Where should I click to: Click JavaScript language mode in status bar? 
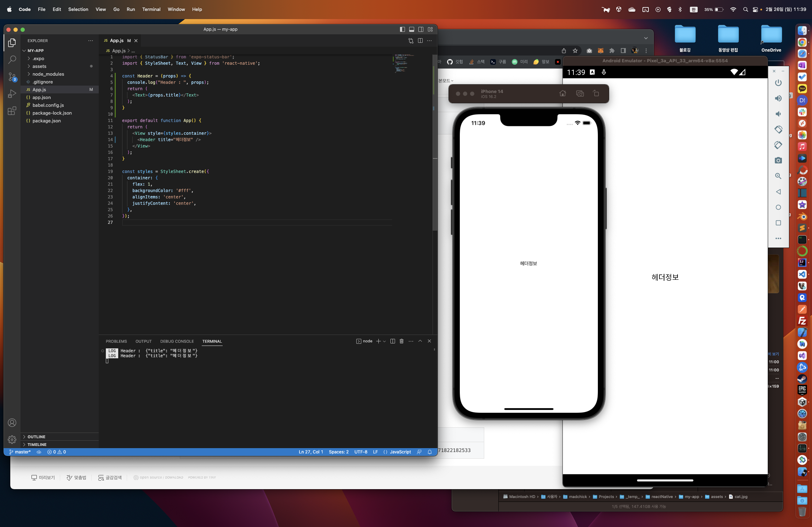click(x=400, y=452)
